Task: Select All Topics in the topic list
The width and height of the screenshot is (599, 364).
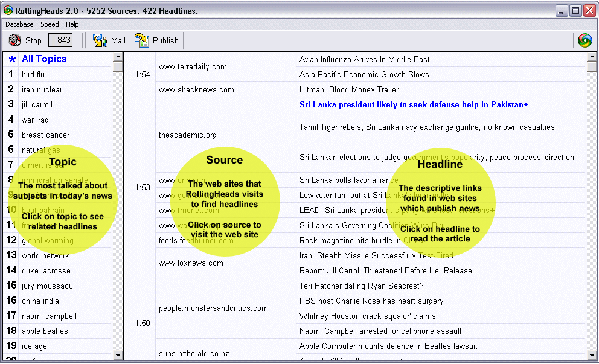Action: [44, 59]
